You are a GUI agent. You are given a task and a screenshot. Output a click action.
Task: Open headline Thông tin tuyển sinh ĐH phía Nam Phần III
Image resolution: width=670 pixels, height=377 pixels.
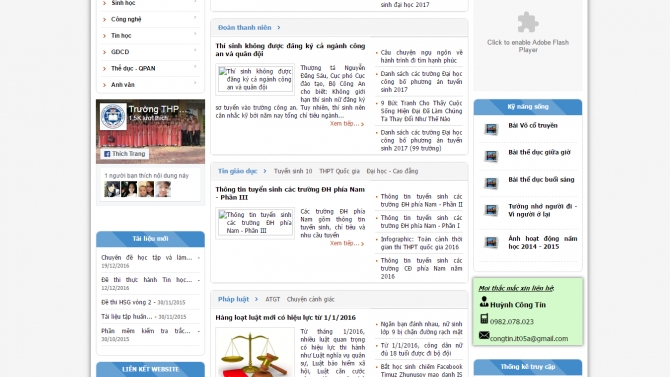pos(290,193)
